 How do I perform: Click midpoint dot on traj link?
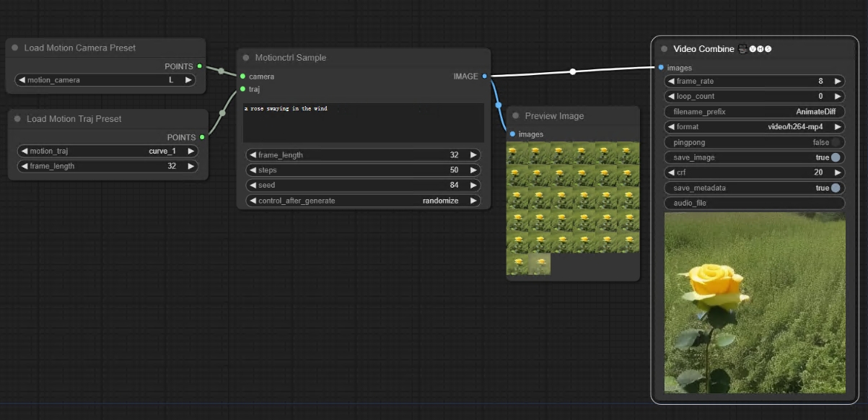coord(222,113)
